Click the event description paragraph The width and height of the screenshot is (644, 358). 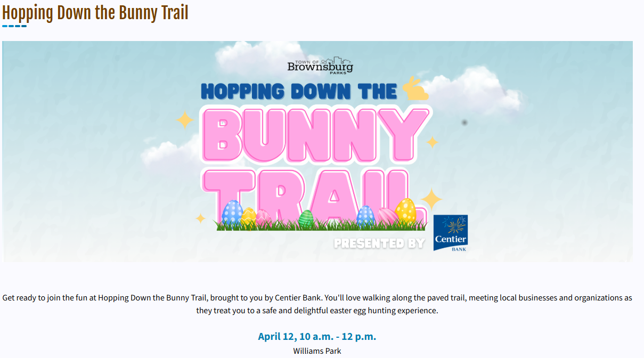point(317,304)
